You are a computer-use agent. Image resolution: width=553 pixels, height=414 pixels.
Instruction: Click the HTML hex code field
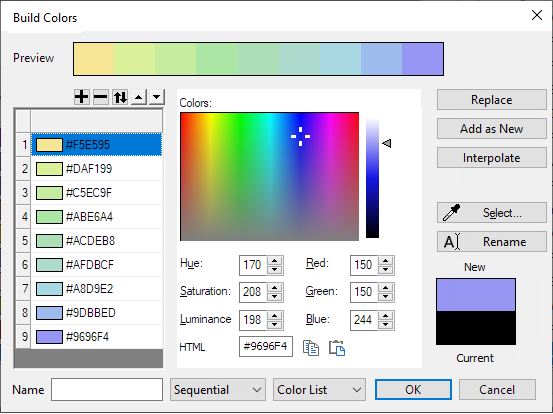pyautogui.click(x=266, y=347)
